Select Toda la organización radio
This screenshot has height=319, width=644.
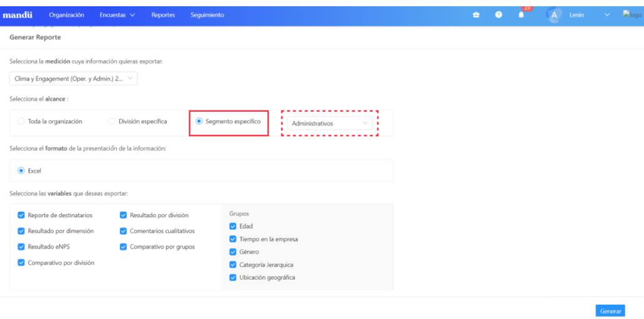21,122
